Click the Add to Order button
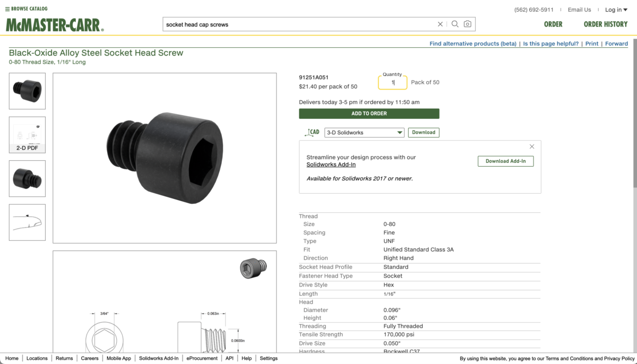Viewport: 637px width, 364px height. click(x=369, y=114)
